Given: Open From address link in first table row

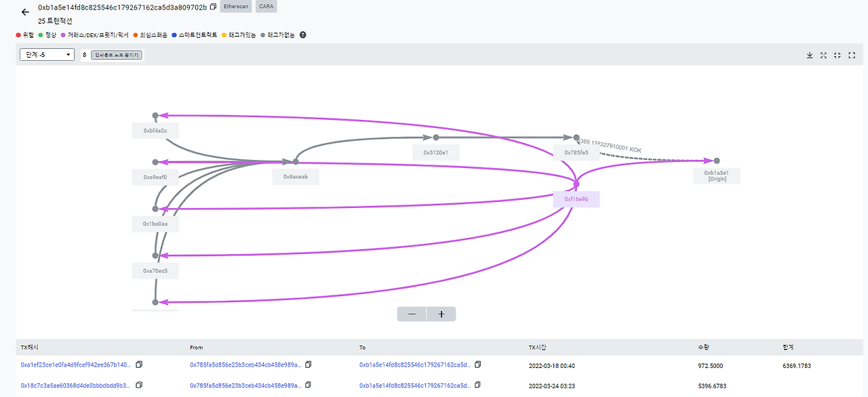Looking at the screenshot, I should 245,365.
